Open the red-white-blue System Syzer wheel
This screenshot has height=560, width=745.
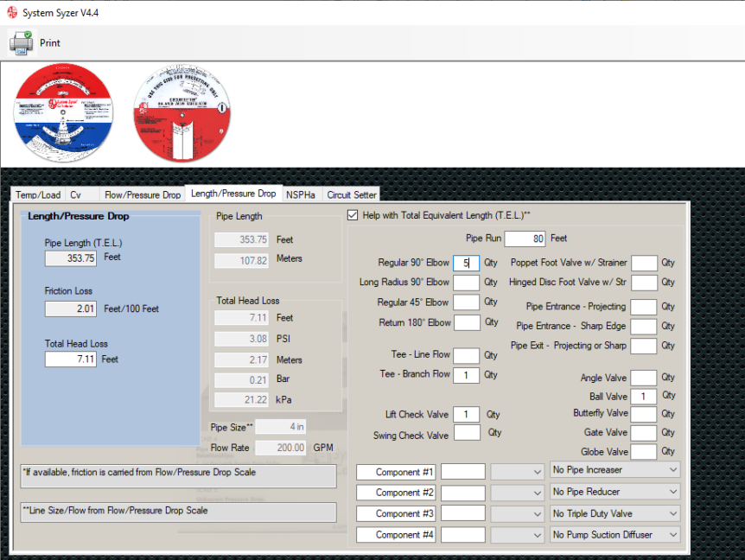64,112
